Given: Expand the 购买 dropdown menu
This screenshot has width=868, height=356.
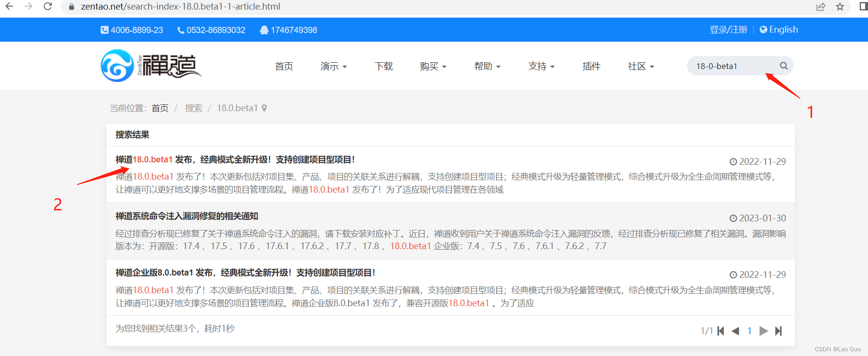Looking at the screenshot, I should coord(433,66).
